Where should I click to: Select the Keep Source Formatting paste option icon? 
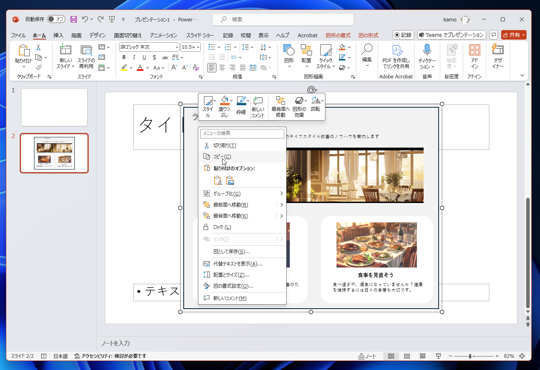click(x=217, y=181)
